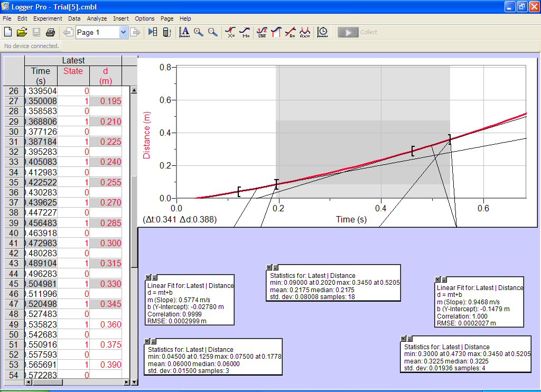Select the d value 0.300 cell
541x392 pixels.
[x=106, y=243]
